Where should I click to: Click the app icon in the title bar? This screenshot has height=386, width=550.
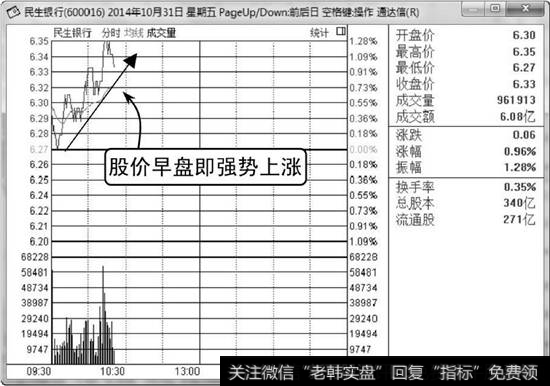[x=13, y=12]
